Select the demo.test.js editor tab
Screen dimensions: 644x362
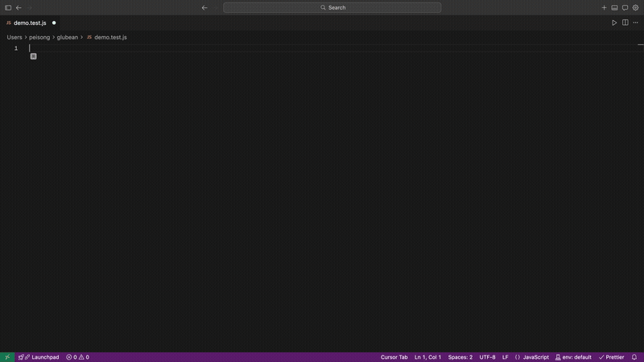[30, 23]
